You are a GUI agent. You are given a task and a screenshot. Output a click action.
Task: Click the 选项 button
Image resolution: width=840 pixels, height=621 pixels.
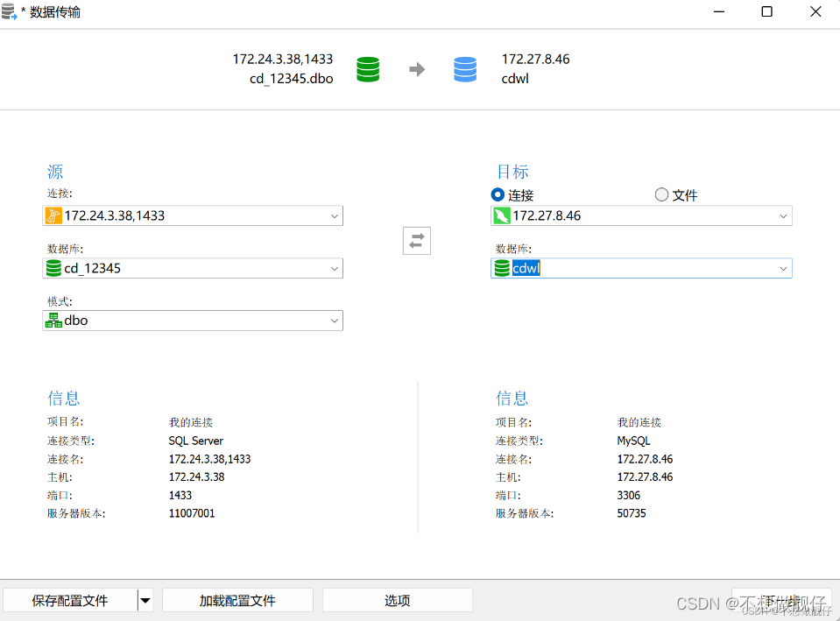[x=398, y=601]
